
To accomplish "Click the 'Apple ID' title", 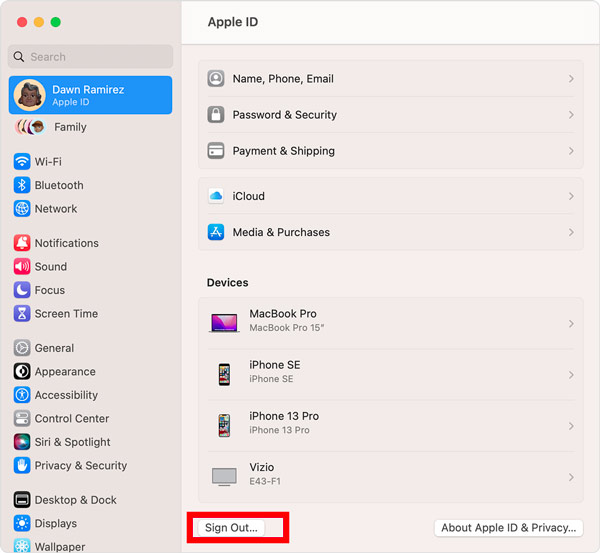I will pyautogui.click(x=233, y=22).
